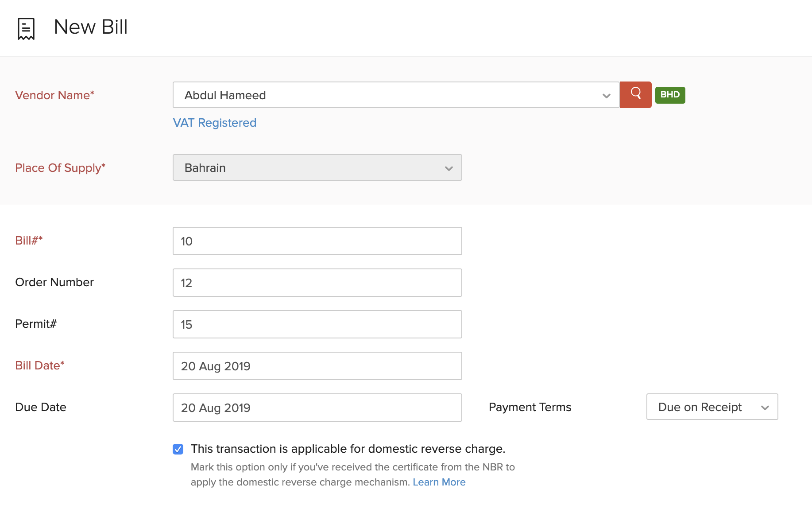Screen dimensions: 812x505
Task: Expand the Place Of Supply dropdown
Action: (317, 167)
